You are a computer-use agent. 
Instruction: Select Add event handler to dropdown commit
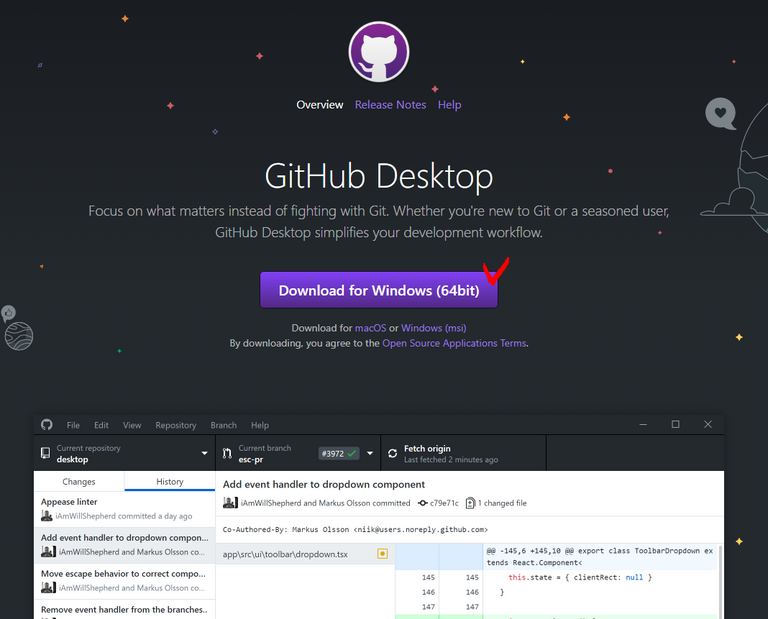[x=124, y=545]
